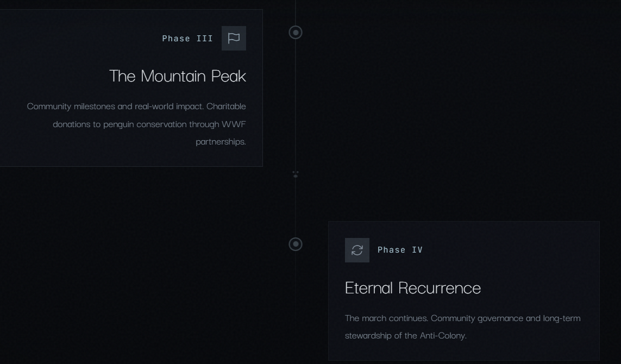Screen dimensions: 621x364
Task: Click "Community governance" in the Phase IV text
Action: coord(477,318)
